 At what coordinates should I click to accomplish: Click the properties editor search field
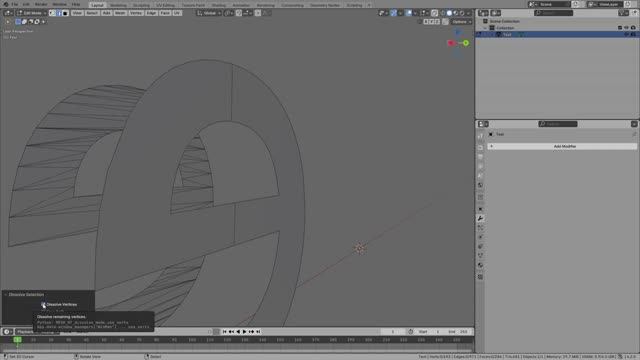point(558,124)
